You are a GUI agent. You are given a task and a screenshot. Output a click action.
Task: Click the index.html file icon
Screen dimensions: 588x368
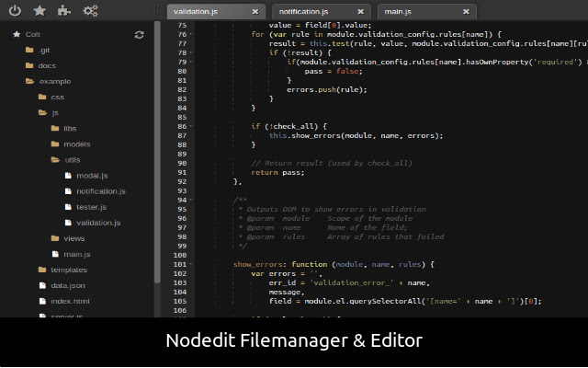43,301
